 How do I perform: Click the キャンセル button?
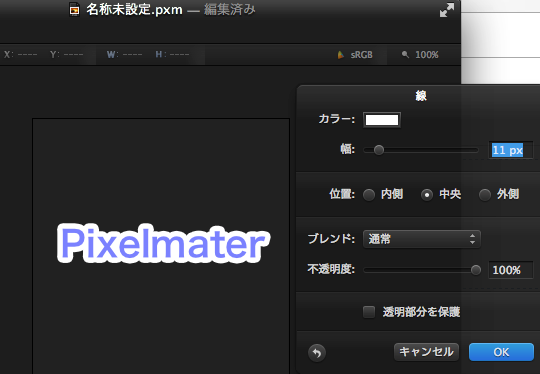pyautogui.click(x=426, y=352)
